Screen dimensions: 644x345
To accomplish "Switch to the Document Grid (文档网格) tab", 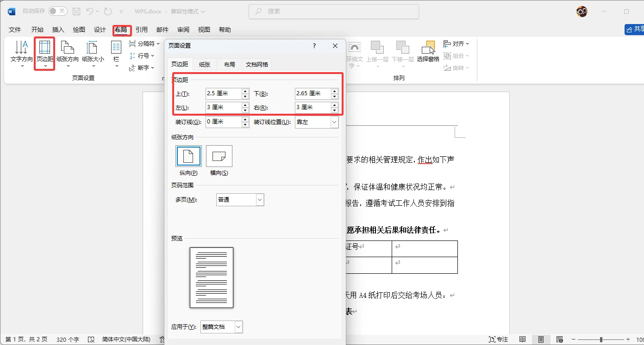I will tap(256, 65).
